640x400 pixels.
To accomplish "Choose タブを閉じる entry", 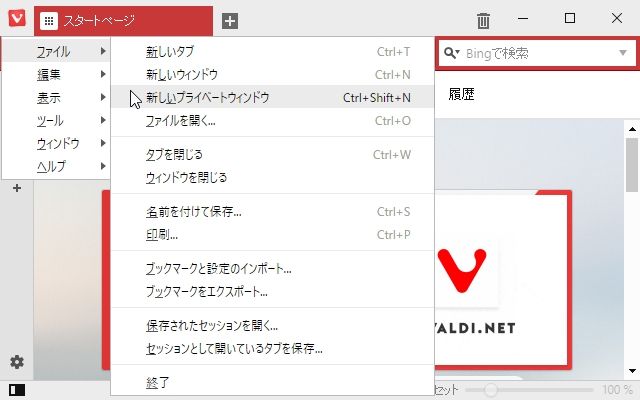I will point(273,154).
